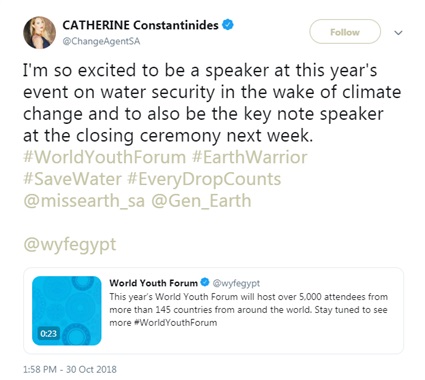This screenshot has width=425, height=380.
Task: Visit the @missearth_sa mention
Action: click(x=84, y=201)
